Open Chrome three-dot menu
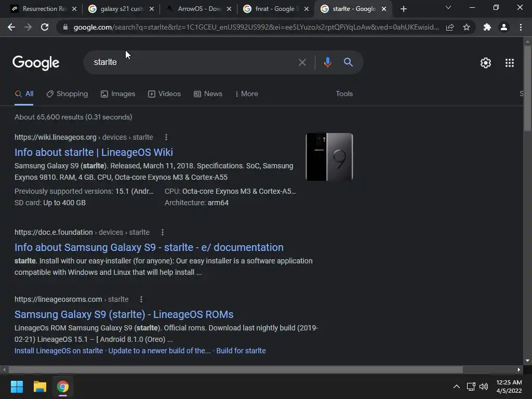 (x=521, y=27)
